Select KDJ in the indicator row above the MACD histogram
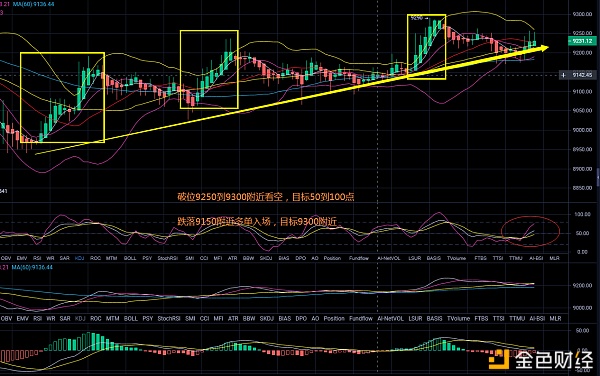This screenshot has width=600, height=376. pos(80,318)
